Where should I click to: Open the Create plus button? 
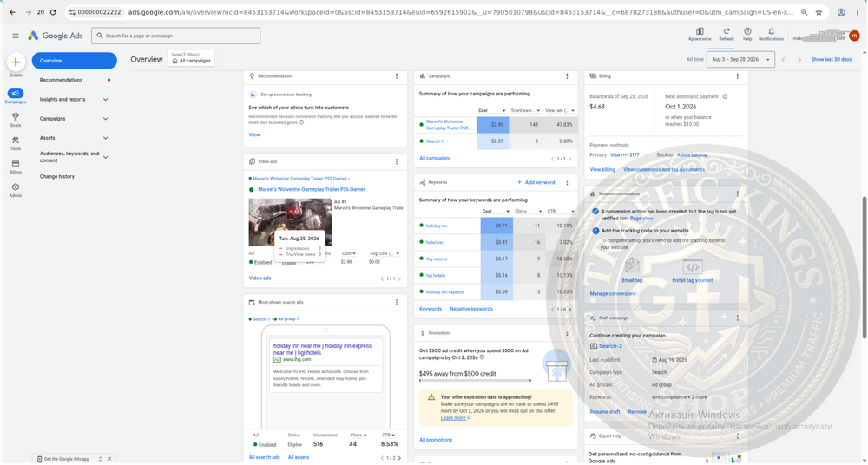click(16, 62)
